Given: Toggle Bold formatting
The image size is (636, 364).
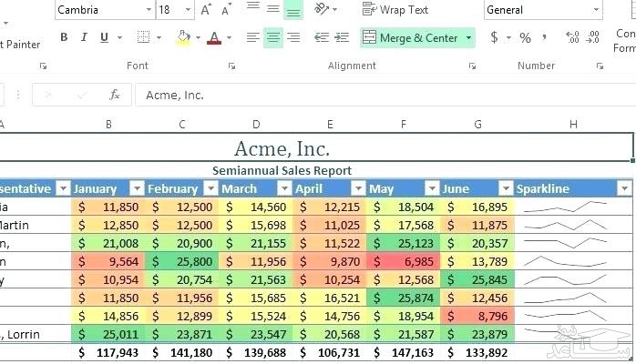Looking at the screenshot, I should coord(64,37).
